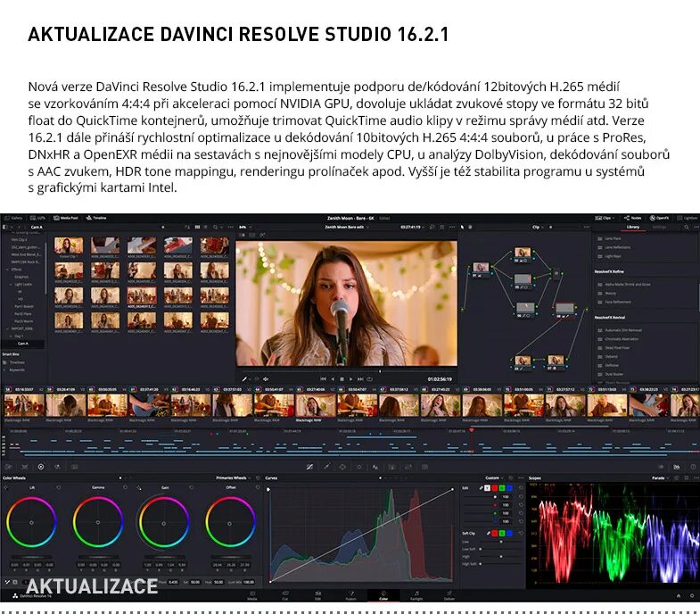700x614 pixels.
Task: Open the Curves palette icon
Action: click(x=309, y=467)
